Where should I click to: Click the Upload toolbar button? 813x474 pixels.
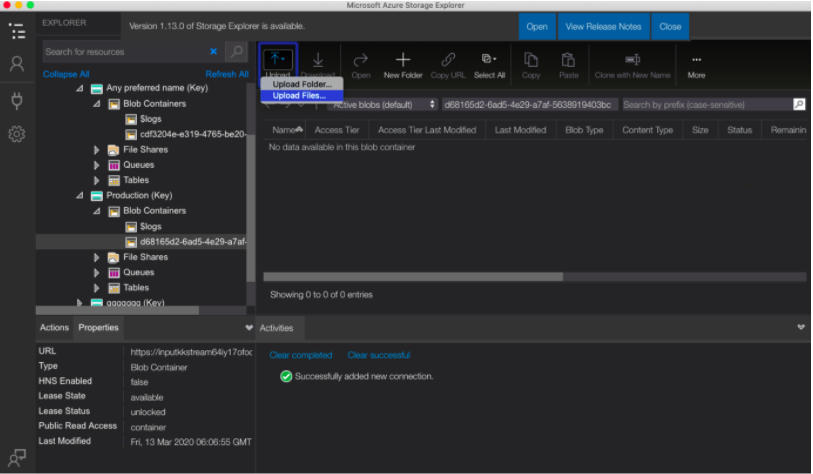pyautogui.click(x=278, y=62)
